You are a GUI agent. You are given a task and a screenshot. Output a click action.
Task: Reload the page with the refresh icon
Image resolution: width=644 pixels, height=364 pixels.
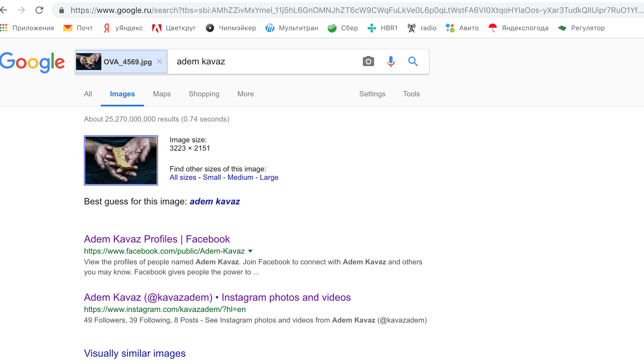[39, 10]
